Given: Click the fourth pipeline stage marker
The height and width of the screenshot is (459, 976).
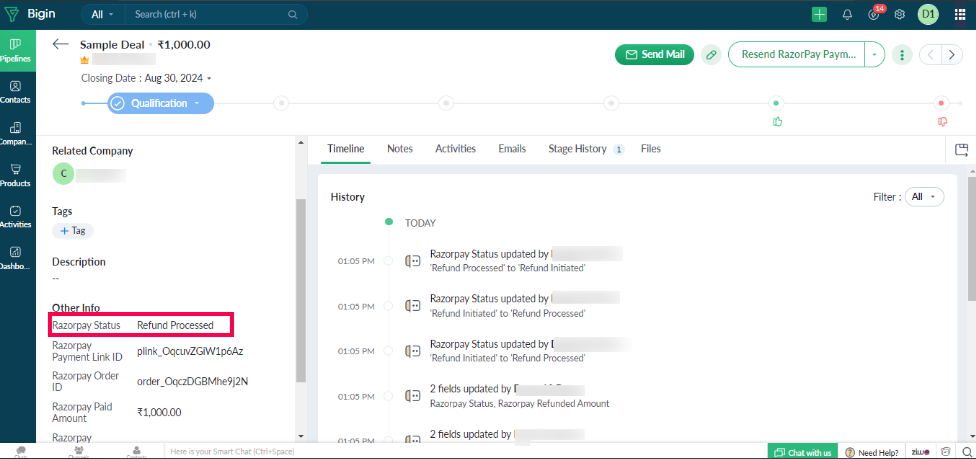Looking at the screenshot, I should click(612, 103).
